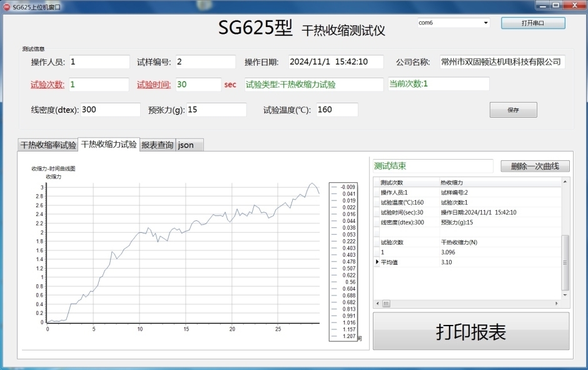The width and height of the screenshot is (588, 370).
Task: Open the com6 serial port dropdown
Action: (485, 23)
